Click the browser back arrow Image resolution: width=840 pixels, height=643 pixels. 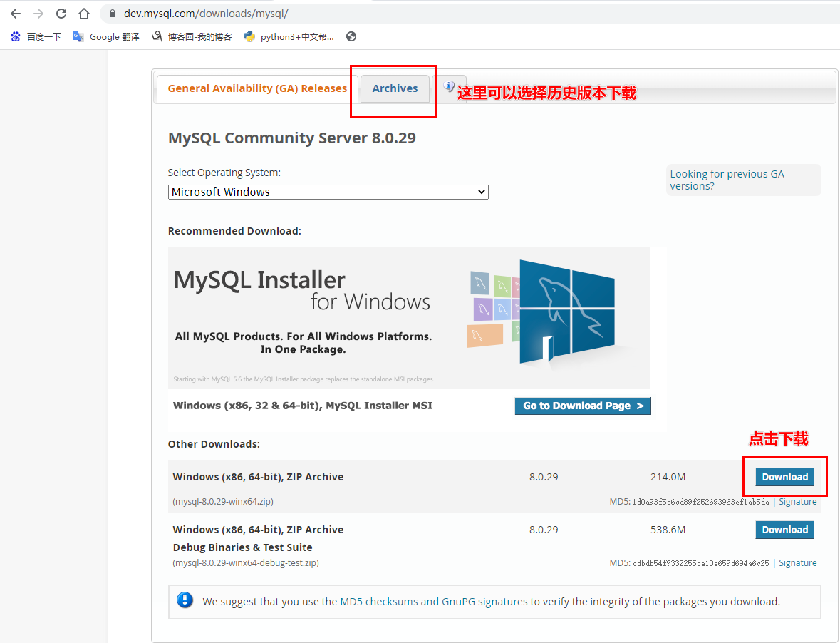coord(16,14)
